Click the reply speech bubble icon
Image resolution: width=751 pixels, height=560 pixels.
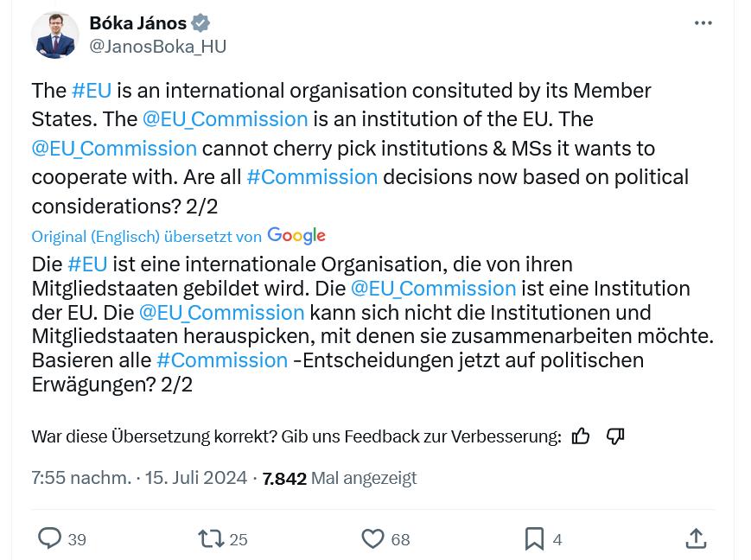[x=50, y=539]
